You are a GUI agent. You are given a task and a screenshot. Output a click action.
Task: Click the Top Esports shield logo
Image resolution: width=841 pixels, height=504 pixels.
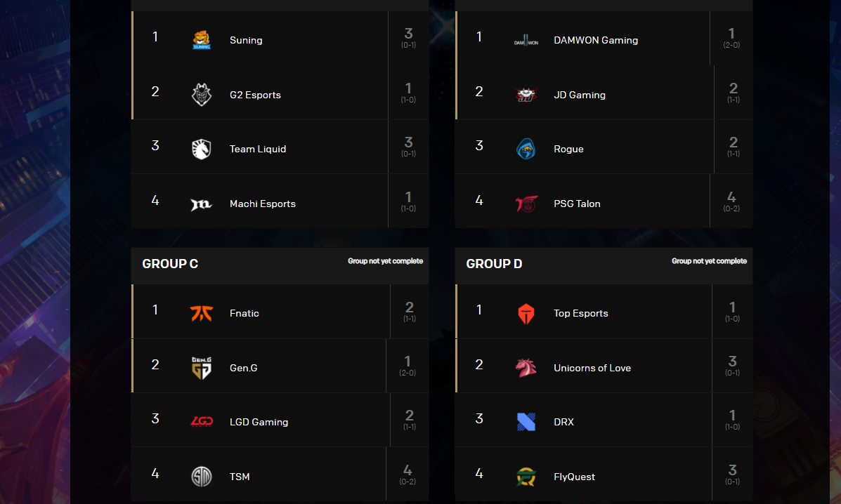tap(526, 314)
